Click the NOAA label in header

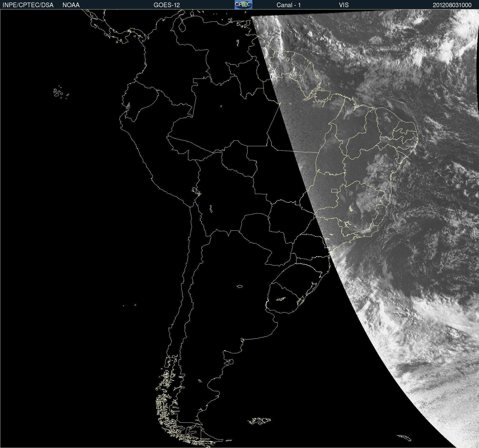point(71,5)
